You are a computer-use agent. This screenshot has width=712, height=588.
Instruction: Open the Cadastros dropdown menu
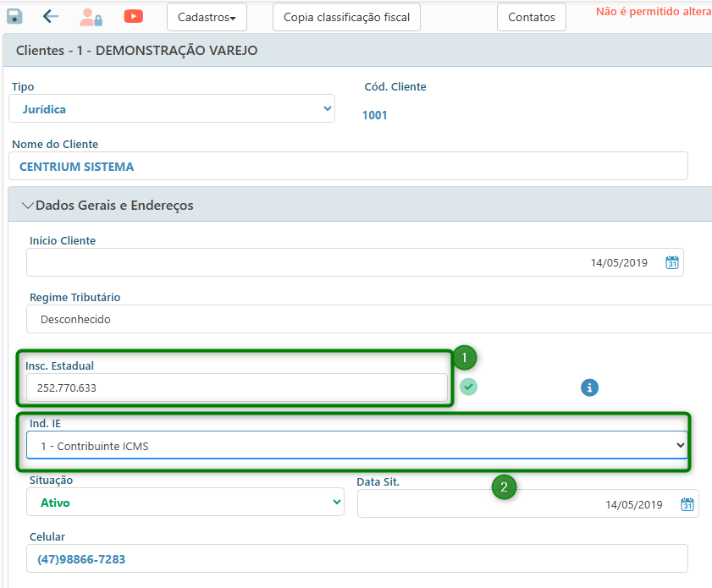[x=207, y=17]
